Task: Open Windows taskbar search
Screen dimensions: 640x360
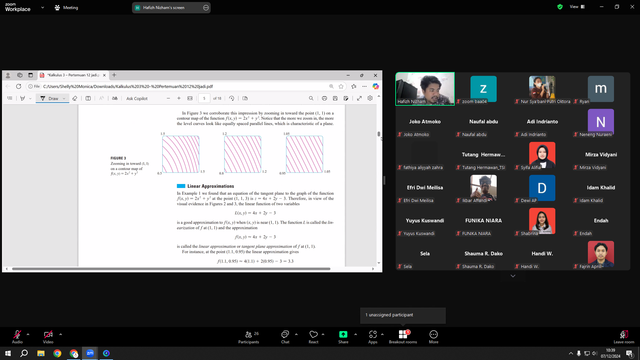Action: 24,353
